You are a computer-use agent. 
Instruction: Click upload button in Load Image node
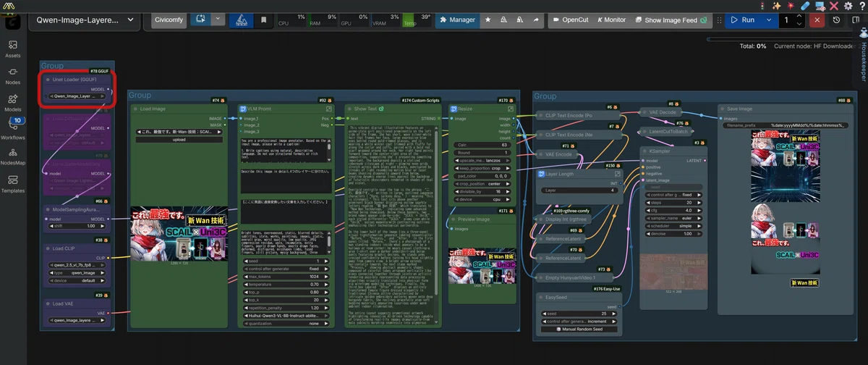[x=179, y=139]
